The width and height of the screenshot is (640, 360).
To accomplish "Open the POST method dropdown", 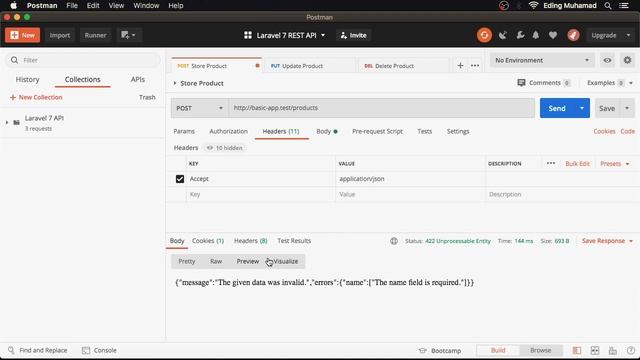I will tap(199, 108).
